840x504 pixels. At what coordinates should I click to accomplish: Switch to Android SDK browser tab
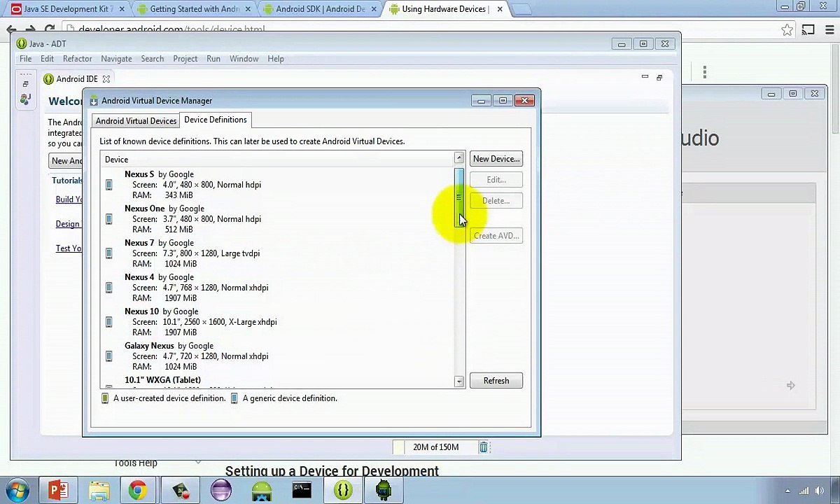point(320,9)
